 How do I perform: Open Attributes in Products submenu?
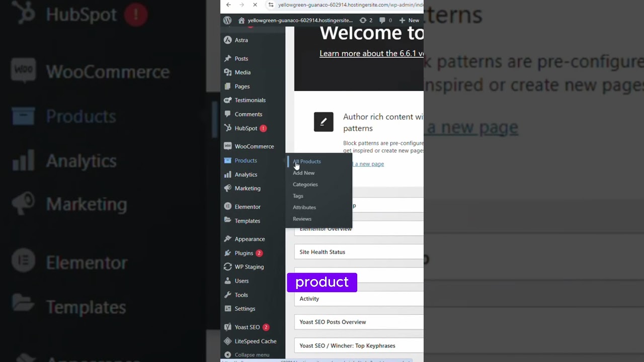pos(304,207)
